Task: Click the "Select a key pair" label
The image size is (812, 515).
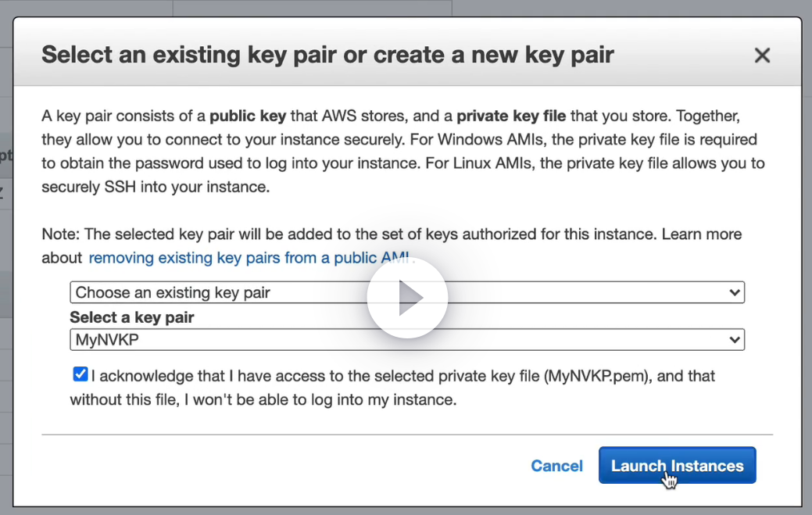Action: click(132, 317)
